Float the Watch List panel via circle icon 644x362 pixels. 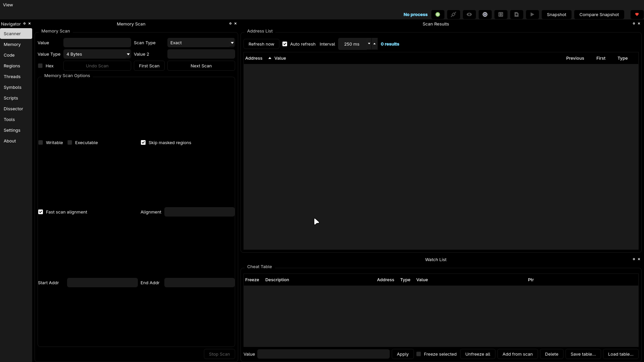click(x=634, y=259)
